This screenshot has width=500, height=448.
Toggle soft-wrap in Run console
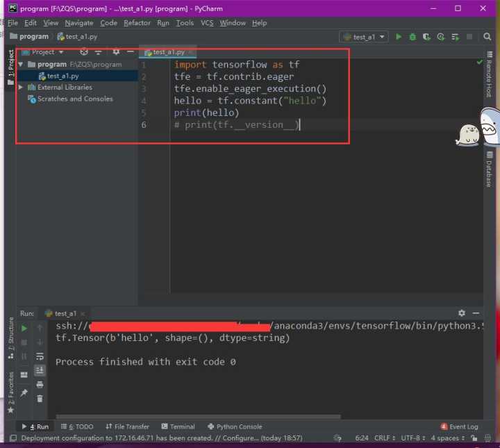tap(40, 356)
